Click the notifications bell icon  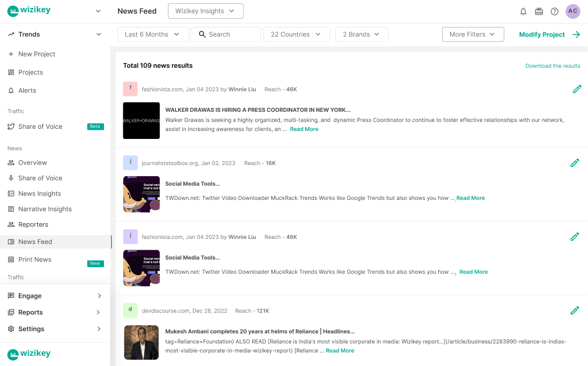coord(523,11)
